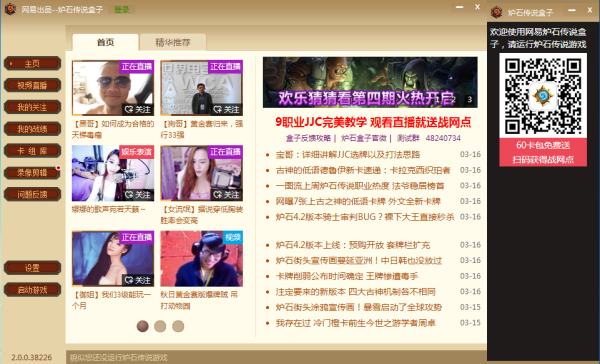Close the main Hearthstone Box window
The width and height of the screenshot is (600, 364).
478,7
